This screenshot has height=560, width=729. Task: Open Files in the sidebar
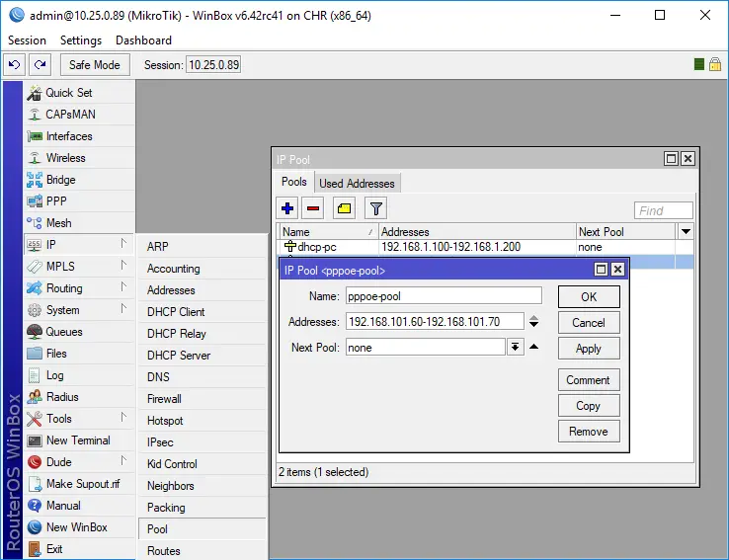click(x=79, y=354)
